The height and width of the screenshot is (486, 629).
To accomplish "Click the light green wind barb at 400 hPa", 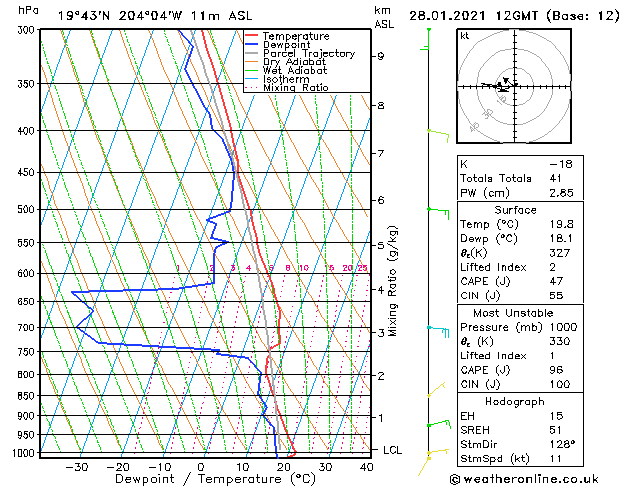I will click(x=438, y=136).
